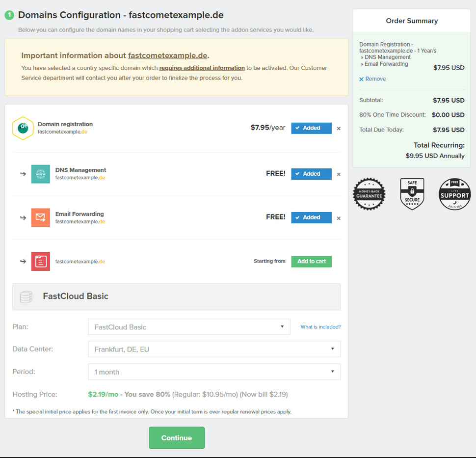
Task: Click the Order Summary heading
Action: tap(412, 21)
